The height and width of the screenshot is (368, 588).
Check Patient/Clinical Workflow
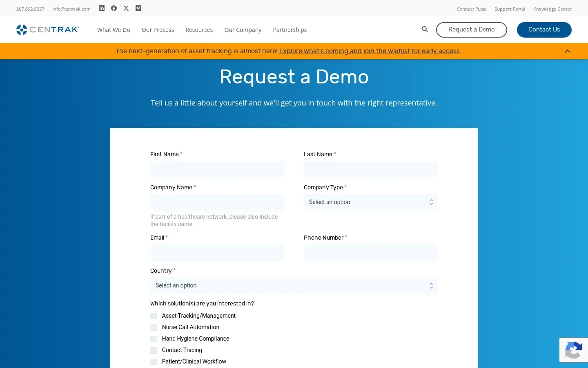[154, 362]
